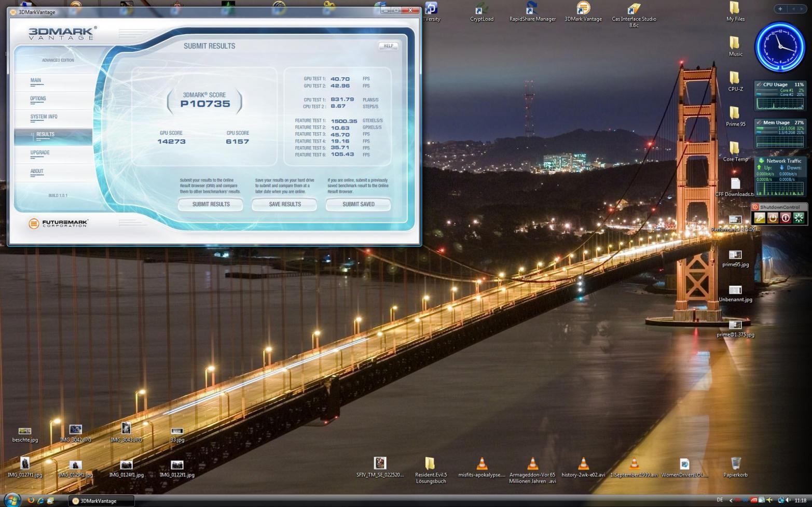The height and width of the screenshot is (507, 812).
Task: Click the sidebar add gadget plus button
Action: tap(780, 9)
